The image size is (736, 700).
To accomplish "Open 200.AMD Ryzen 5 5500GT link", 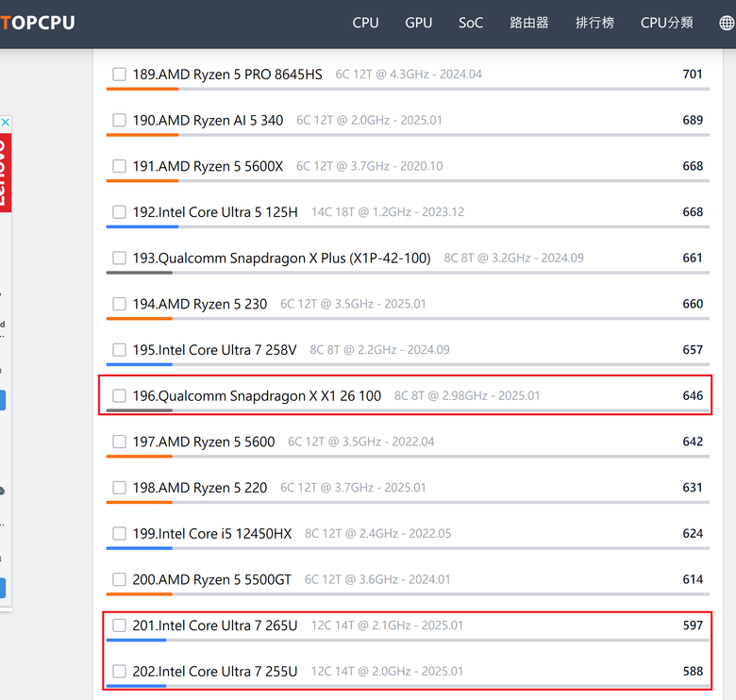I will click(x=211, y=579).
